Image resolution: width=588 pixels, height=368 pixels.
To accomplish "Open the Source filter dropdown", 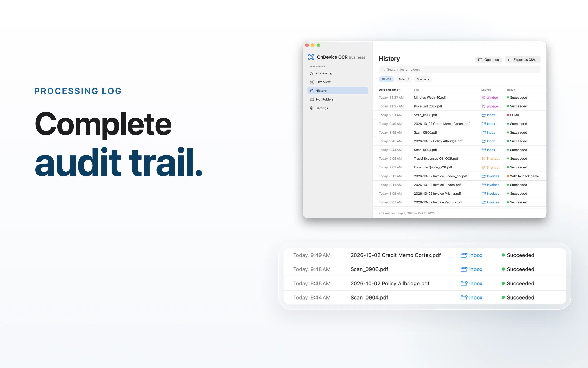I will pyautogui.click(x=423, y=79).
